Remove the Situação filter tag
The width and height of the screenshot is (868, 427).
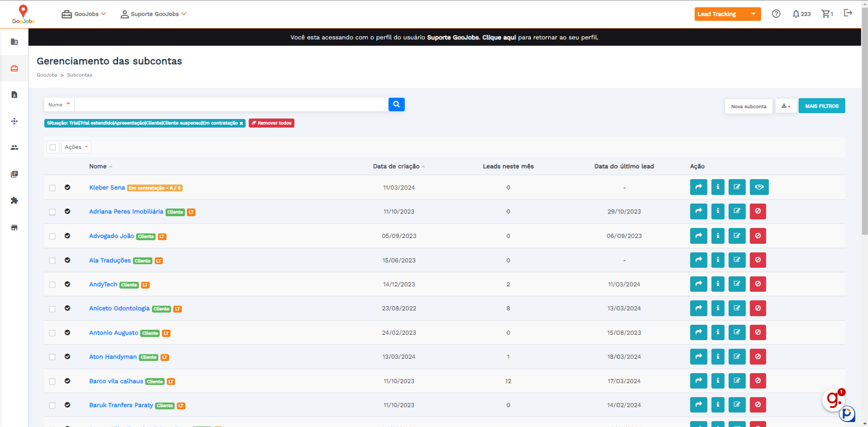click(242, 123)
